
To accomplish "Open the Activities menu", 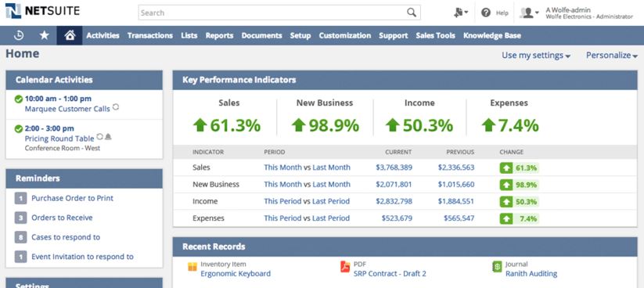I will (x=103, y=36).
